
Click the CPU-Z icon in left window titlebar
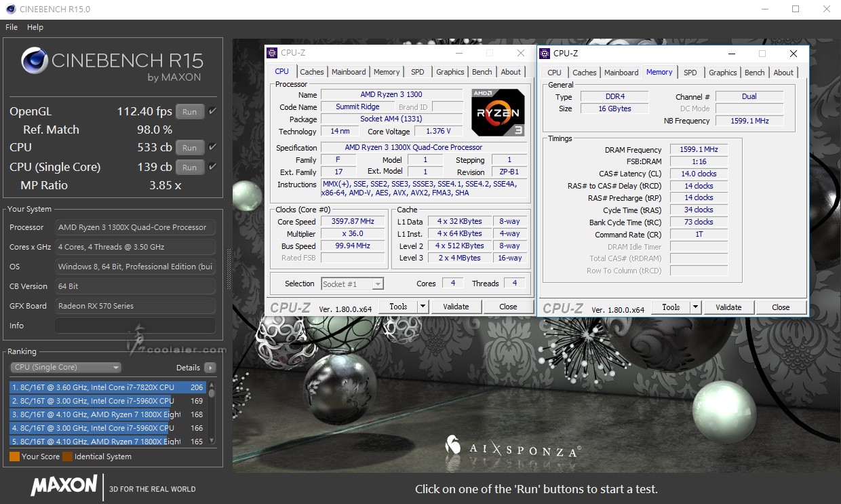pos(272,53)
